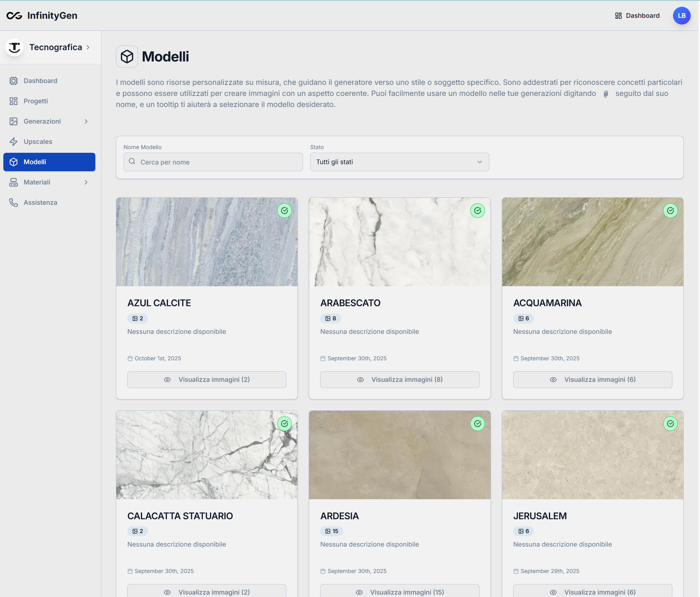The width and height of the screenshot is (700, 597).
Task: Click the green status badge on AZUL CALCITE
Action: [284, 210]
